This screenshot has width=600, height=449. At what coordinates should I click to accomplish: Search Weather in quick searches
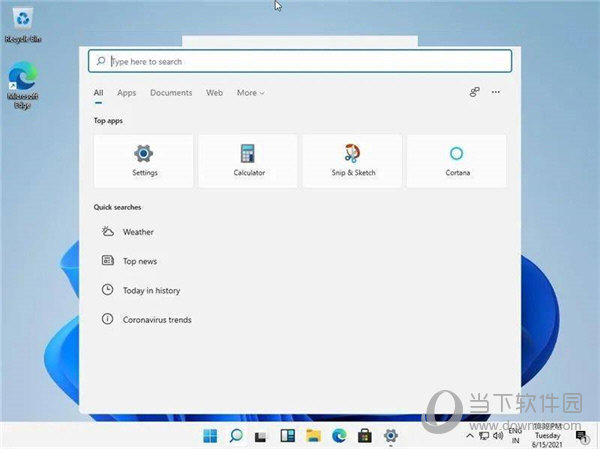coord(137,232)
